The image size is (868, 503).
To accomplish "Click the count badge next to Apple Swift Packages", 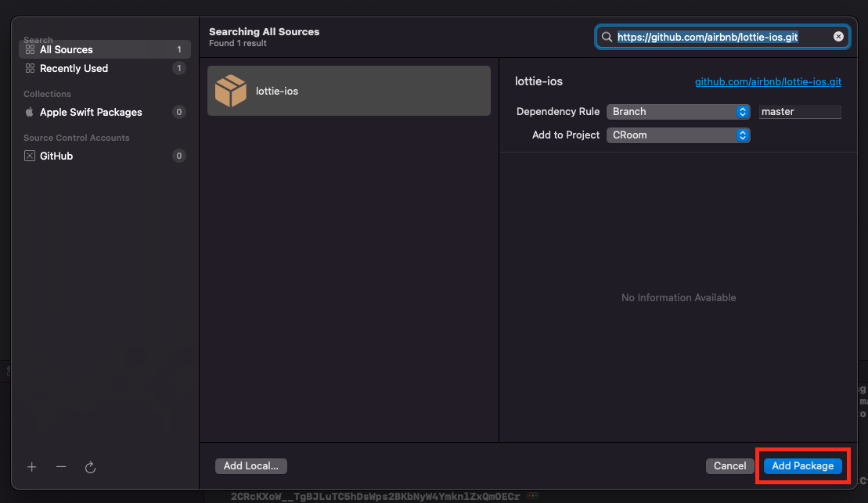I will 178,113.
